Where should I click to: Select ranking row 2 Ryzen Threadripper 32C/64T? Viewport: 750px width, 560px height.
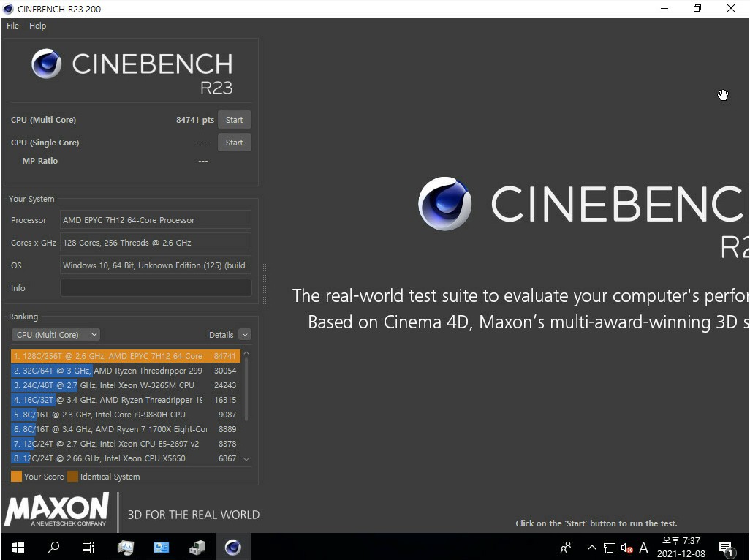125,371
